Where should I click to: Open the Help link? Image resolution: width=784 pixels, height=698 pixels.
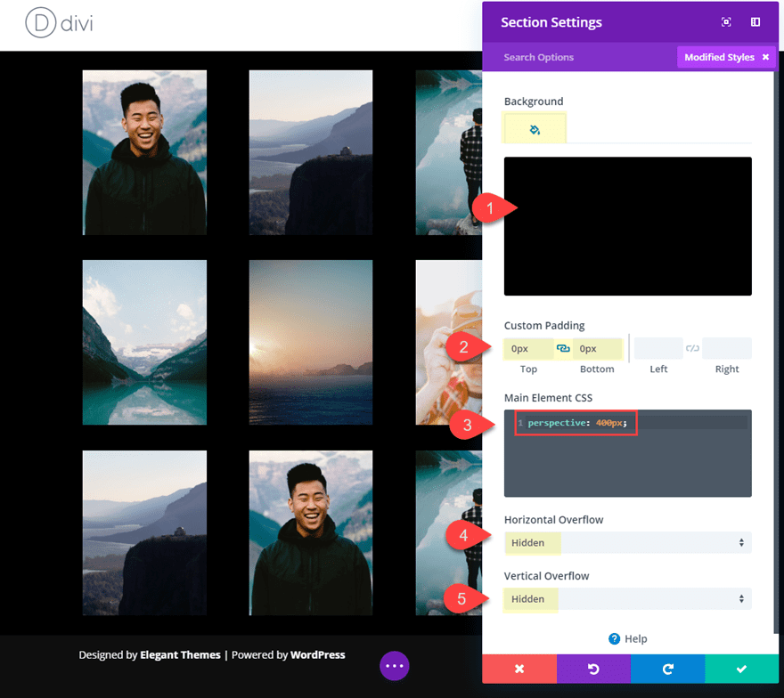[627, 638]
